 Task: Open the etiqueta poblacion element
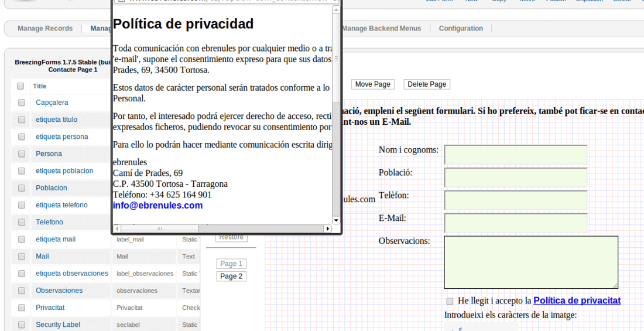point(64,170)
